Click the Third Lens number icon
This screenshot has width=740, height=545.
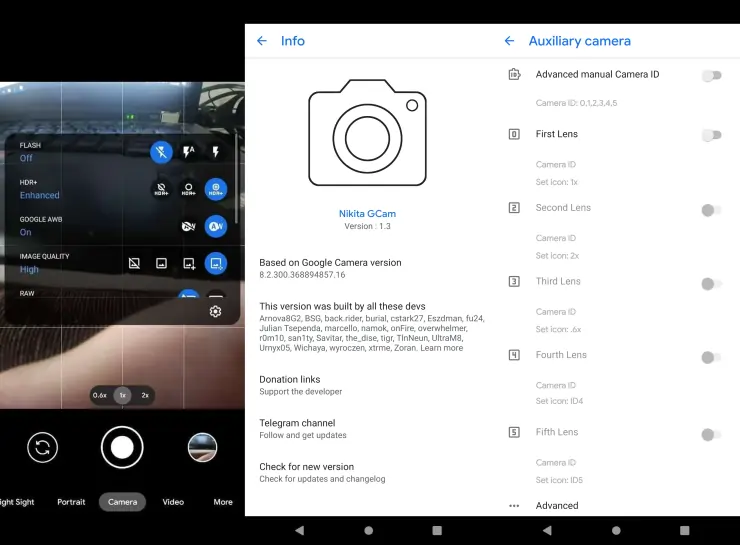click(x=514, y=281)
